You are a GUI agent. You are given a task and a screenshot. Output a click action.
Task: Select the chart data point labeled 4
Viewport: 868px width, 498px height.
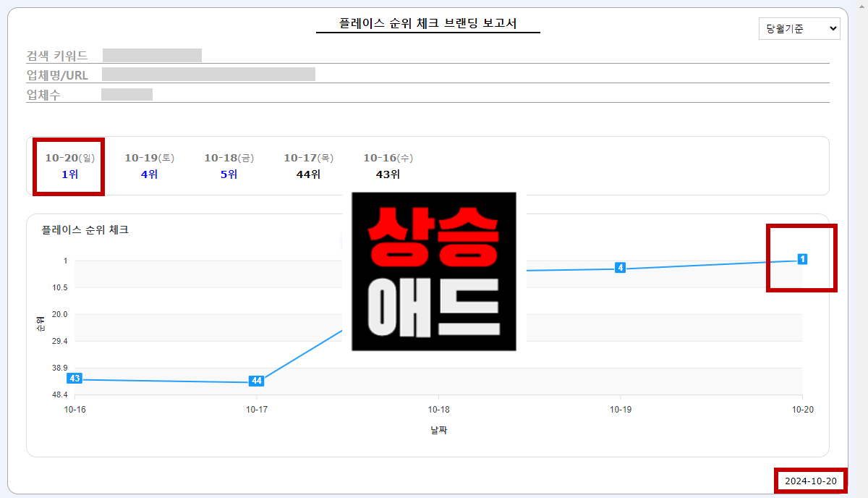tap(620, 268)
